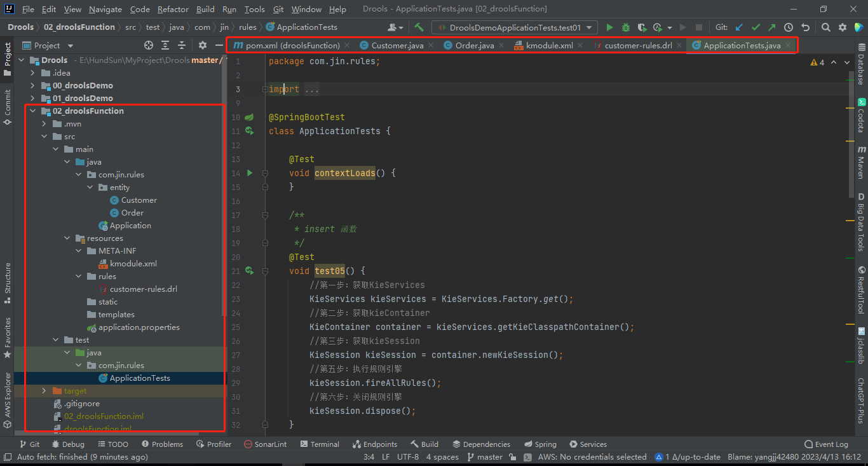868x466 pixels.
Task: Open the Terminal tool window tab
Action: (x=320, y=444)
